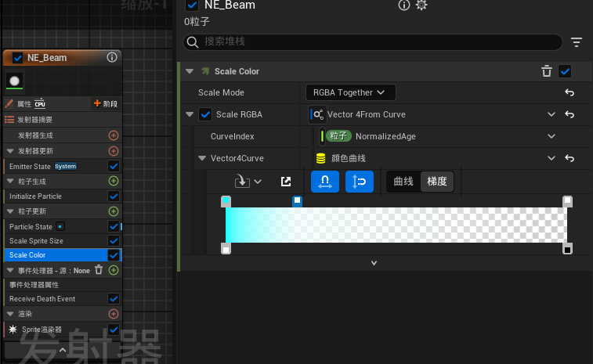Delete the Scale Color module with trash icon
Image resolution: width=593 pixels, height=364 pixels.
[x=547, y=71]
